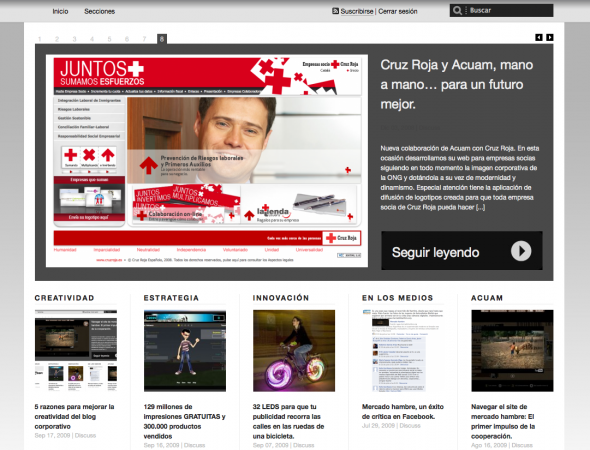Select slide number 7 in pager

point(144,39)
